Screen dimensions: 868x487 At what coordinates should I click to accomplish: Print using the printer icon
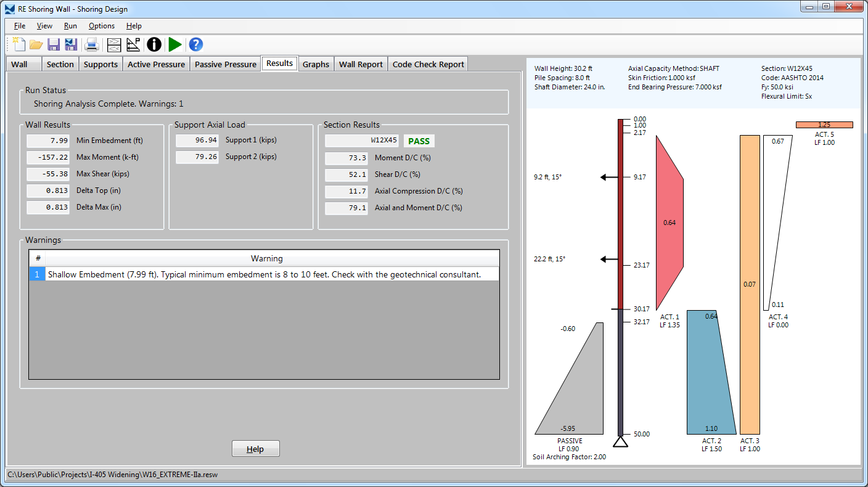point(92,44)
